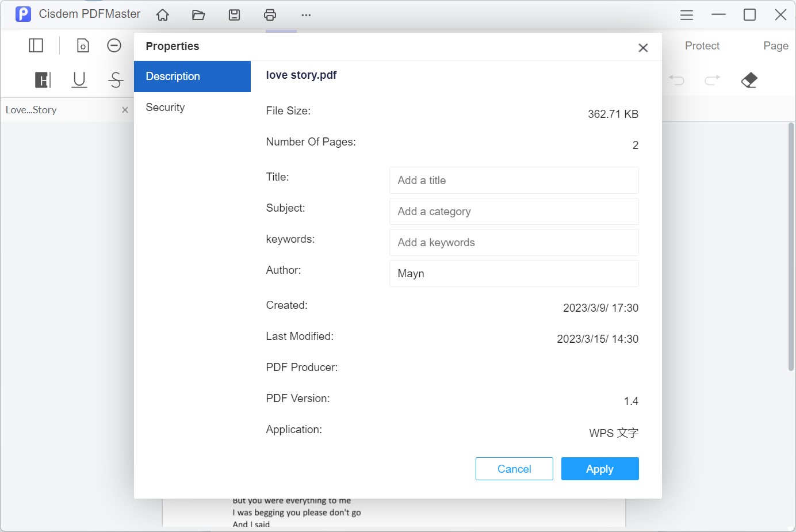The height and width of the screenshot is (532, 796).
Task: Switch to the Security tab
Action: point(165,107)
